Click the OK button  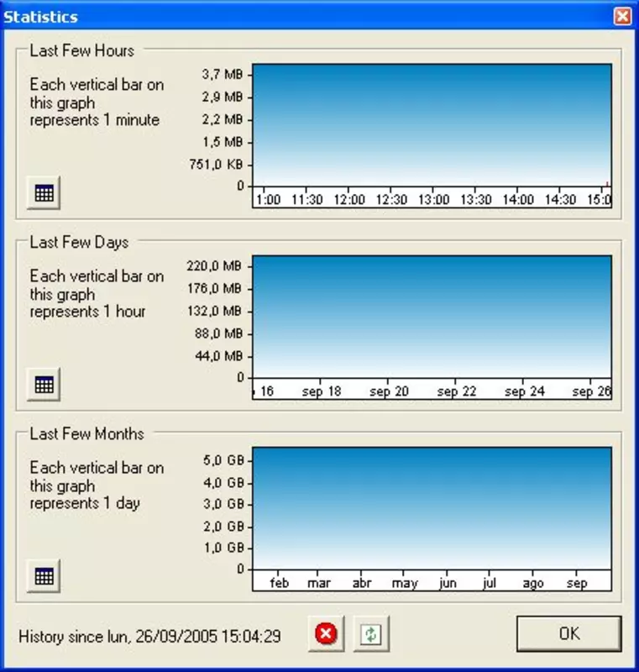tap(569, 634)
